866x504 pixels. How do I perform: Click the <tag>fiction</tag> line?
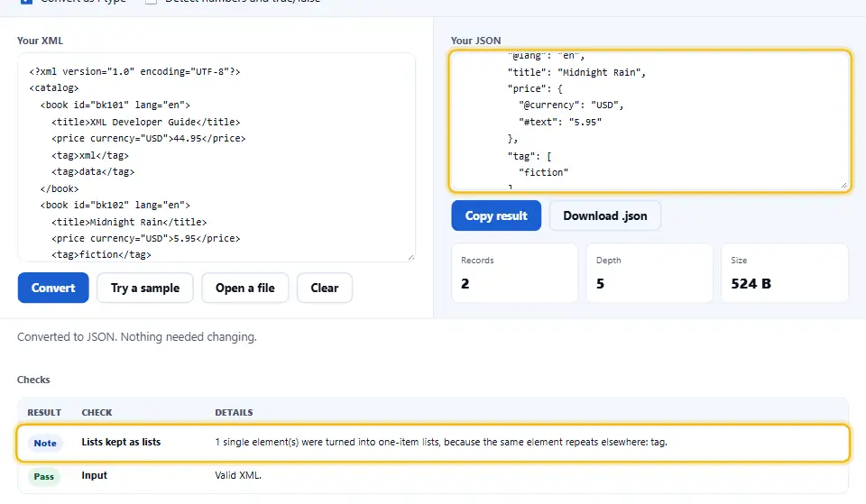[101, 254]
